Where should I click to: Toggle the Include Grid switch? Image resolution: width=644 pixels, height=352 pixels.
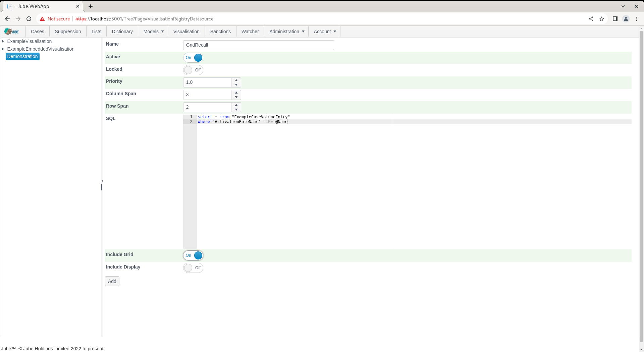[x=193, y=255]
